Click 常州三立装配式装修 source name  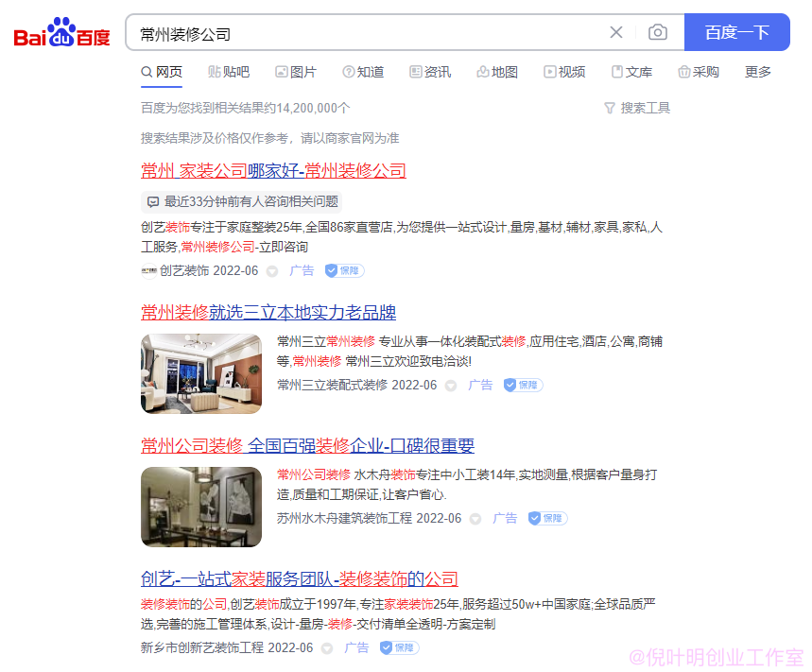(x=332, y=385)
